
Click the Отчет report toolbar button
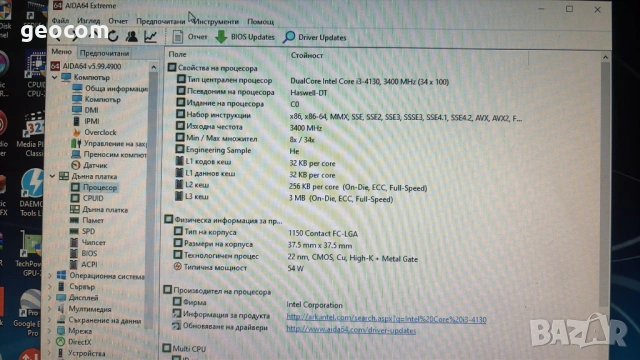(x=190, y=37)
